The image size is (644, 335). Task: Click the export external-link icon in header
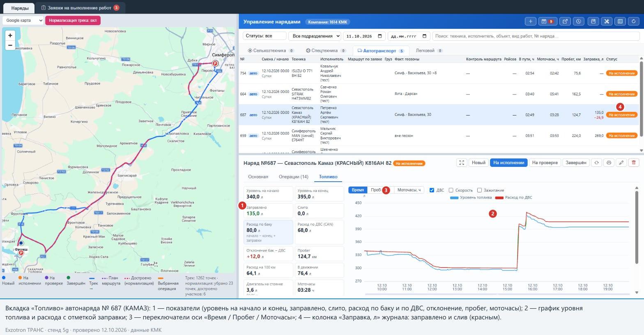tap(565, 21)
